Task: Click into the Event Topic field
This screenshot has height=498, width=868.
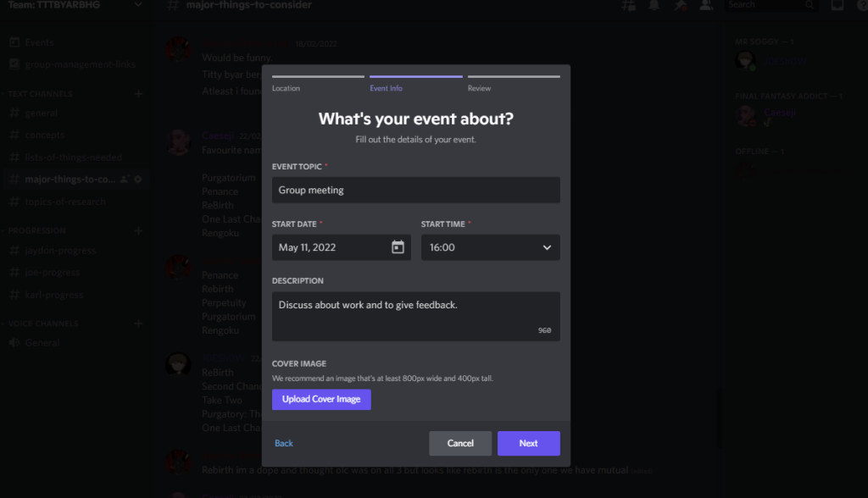Action: point(415,190)
